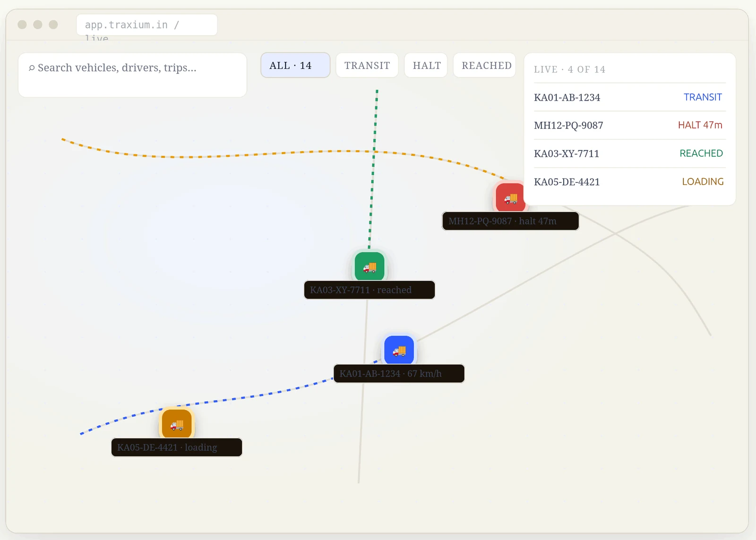Select the green truck marker KA03-XY-7711

pos(369,267)
